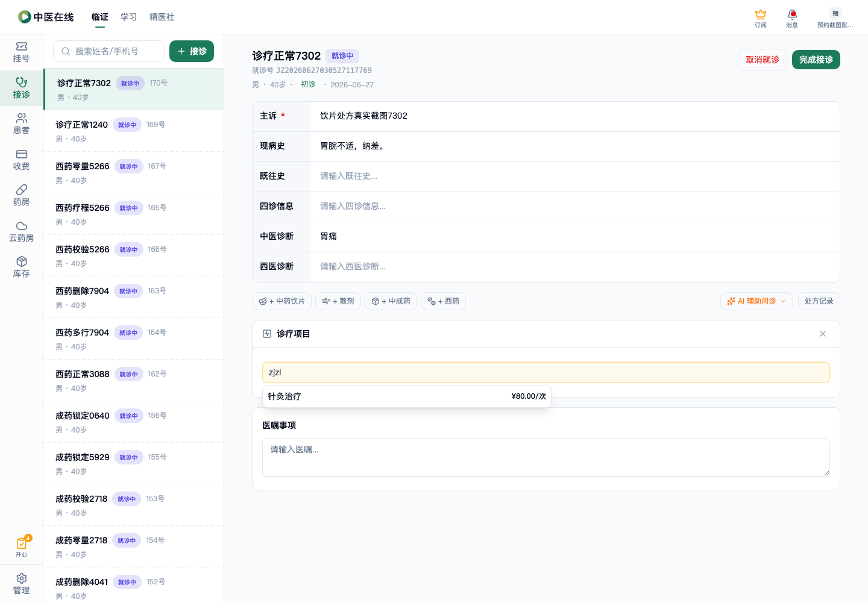Image resolution: width=868 pixels, height=603 pixels.
Task: Click the 医嘱事项 textarea
Action: [x=546, y=457]
